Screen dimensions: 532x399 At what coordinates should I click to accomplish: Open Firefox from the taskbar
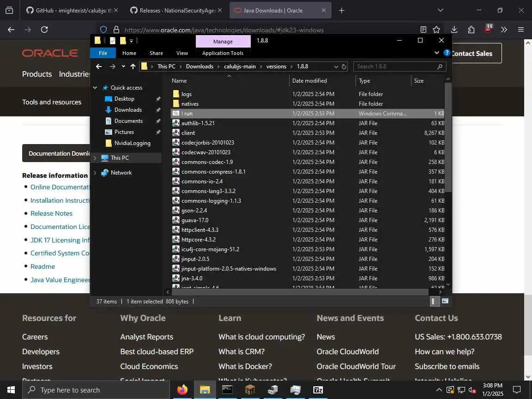coord(182,390)
